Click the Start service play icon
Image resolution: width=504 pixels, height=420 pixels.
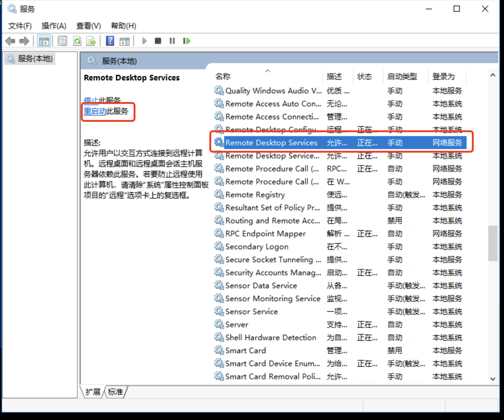(x=144, y=41)
